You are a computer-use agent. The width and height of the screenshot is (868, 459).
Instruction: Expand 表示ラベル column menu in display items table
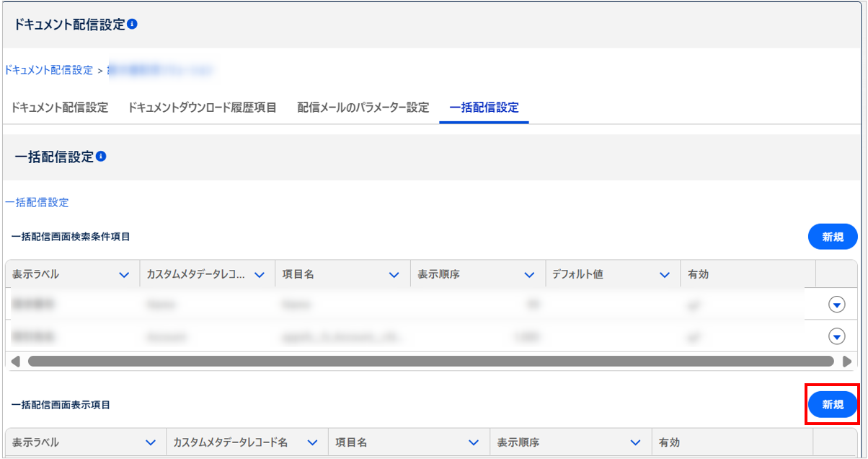[x=150, y=442]
